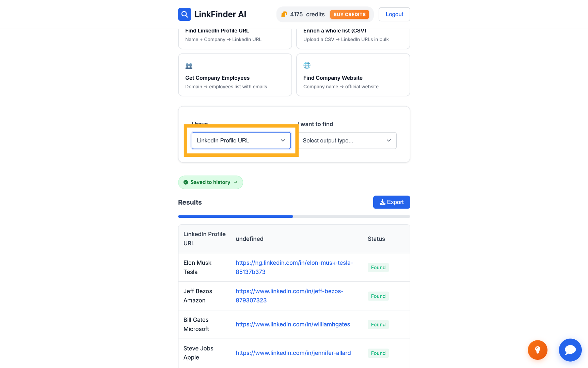This screenshot has width=588, height=368.
Task: Click the Found status in Elon Musk row
Action: (378, 267)
